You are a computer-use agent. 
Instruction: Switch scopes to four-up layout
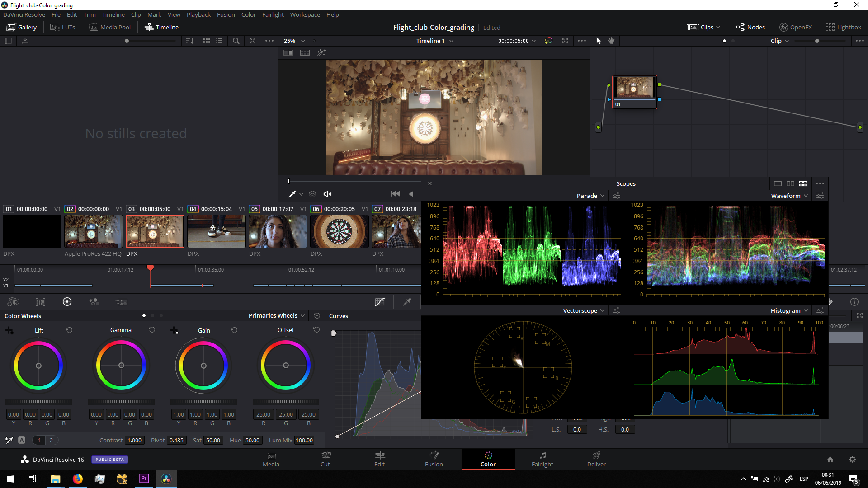tap(803, 183)
